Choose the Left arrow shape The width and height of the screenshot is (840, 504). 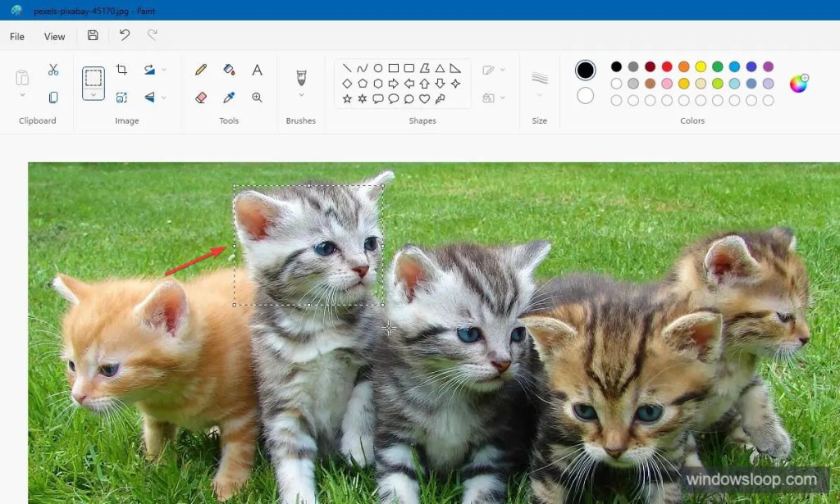(409, 84)
